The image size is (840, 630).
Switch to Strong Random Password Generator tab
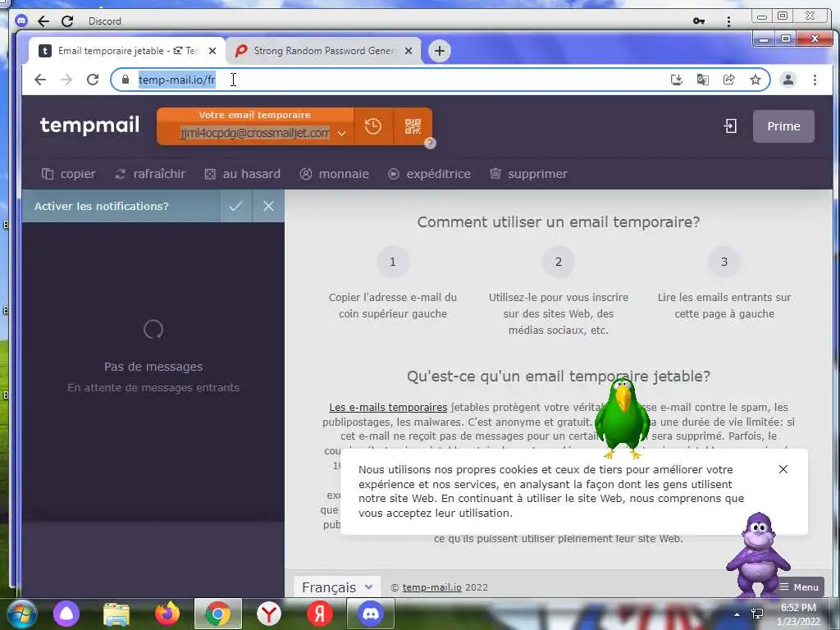click(x=323, y=51)
